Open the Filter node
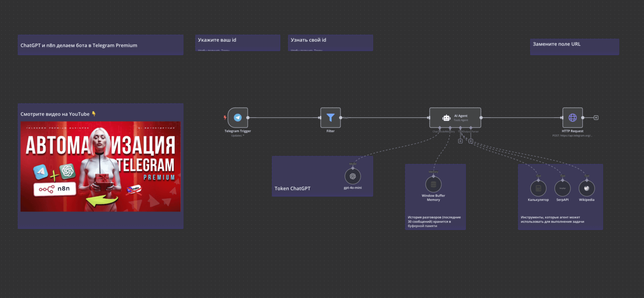644x298 pixels. click(x=330, y=118)
